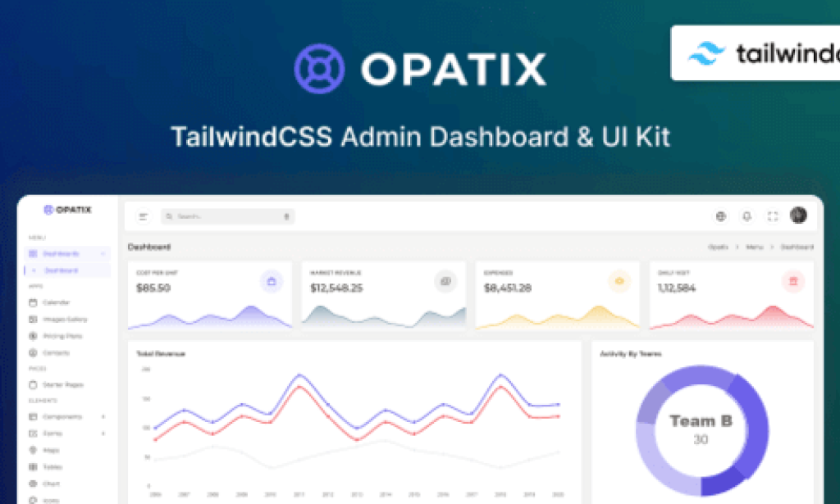
Task: Click the $85.50 value
Action: tap(153, 288)
